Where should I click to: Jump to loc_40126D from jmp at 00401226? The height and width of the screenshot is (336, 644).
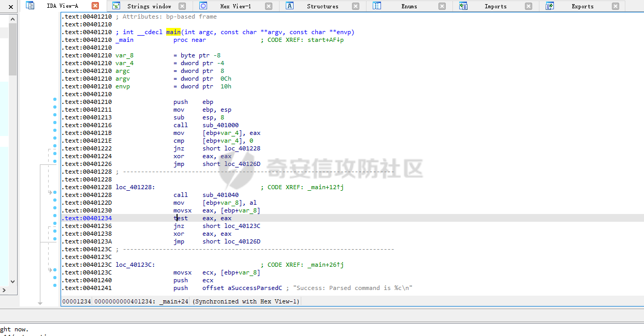click(x=242, y=164)
